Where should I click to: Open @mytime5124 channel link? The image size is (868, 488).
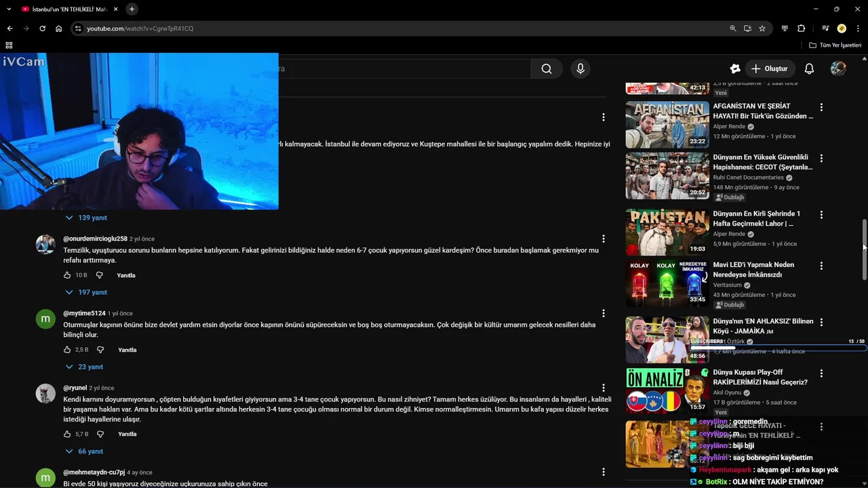click(84, 313)
